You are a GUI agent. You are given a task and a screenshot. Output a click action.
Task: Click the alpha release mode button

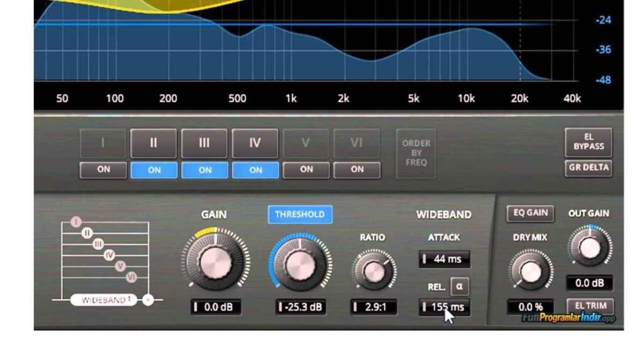[x=459, y=286]
